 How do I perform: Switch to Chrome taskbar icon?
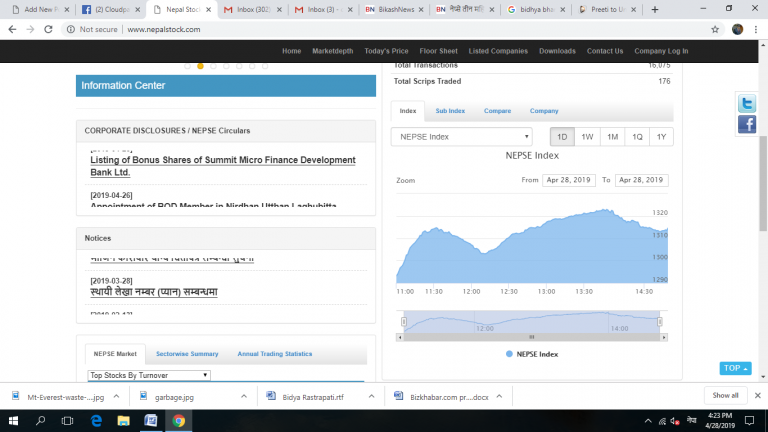[x=179, y=421]
